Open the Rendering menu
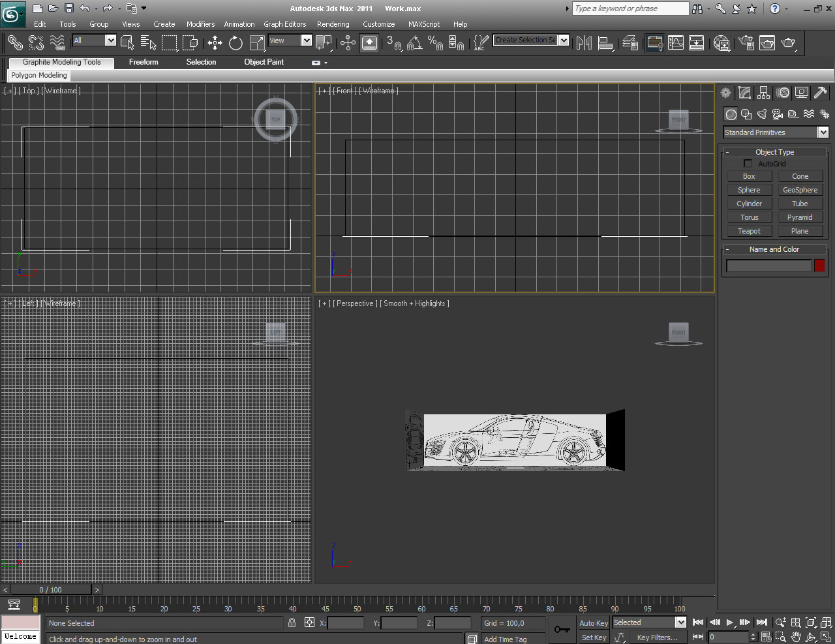The width and height of the screenshot is (835, 644). coord(333,24)
